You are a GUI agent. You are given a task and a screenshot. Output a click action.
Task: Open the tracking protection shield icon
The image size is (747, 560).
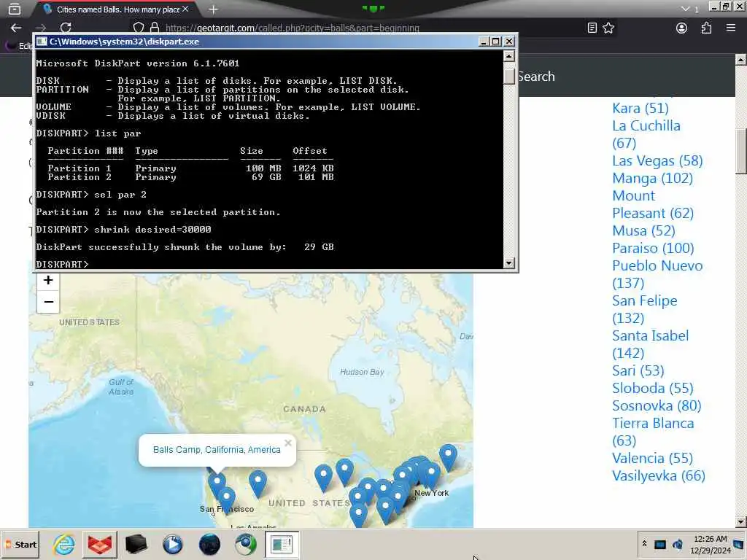coord(138,28)
